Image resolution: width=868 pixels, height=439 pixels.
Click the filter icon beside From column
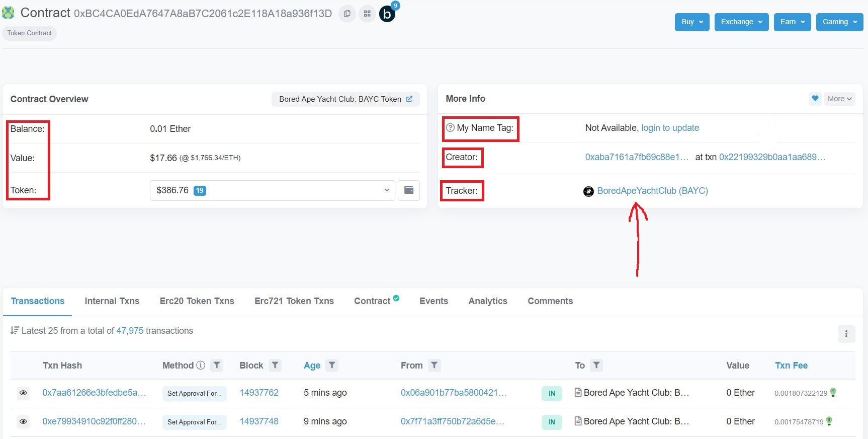point(435,365)
